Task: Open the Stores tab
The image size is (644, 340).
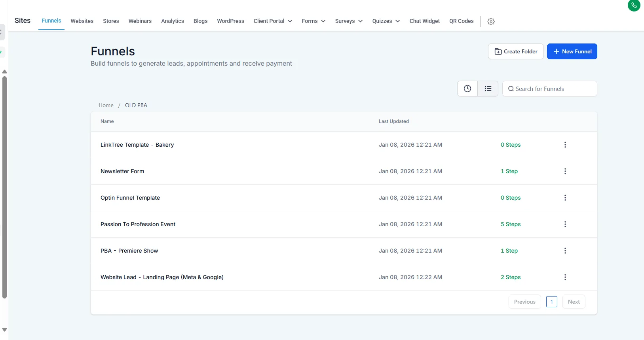Action: tap(111, 21)
